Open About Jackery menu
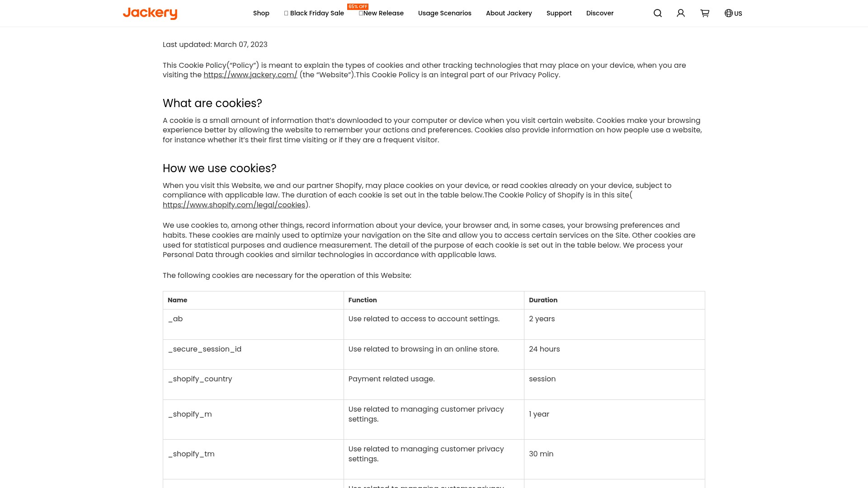Screen dimensions: 868x488 (509, 13)
